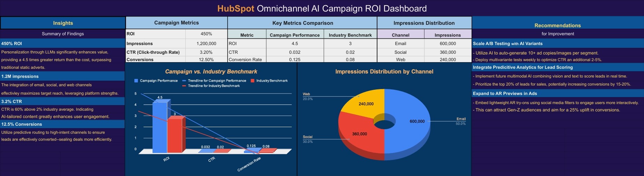
Task: Click Expand to AR Previews in Ads heading
Action: coord(558,93)
